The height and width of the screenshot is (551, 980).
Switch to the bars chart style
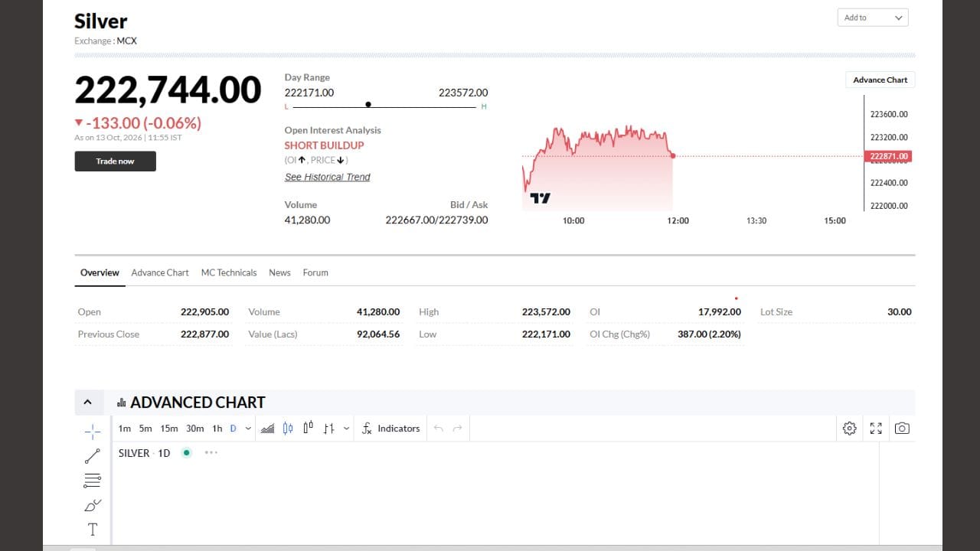tap(328, 429)
